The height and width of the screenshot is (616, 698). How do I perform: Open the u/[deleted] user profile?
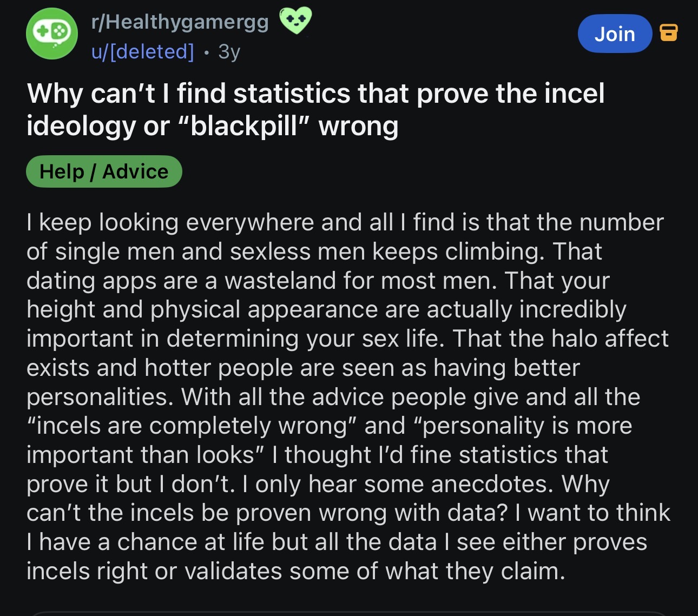click(x=142, y=51)
